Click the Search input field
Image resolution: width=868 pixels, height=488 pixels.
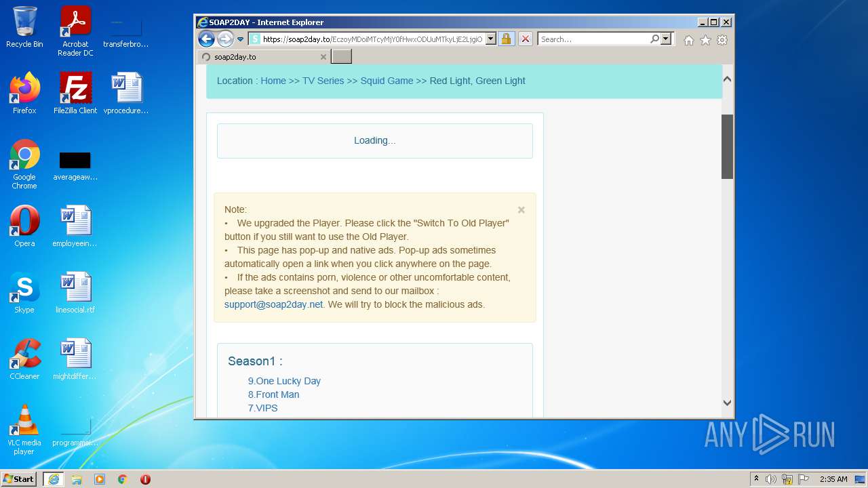tap(593, 39)
